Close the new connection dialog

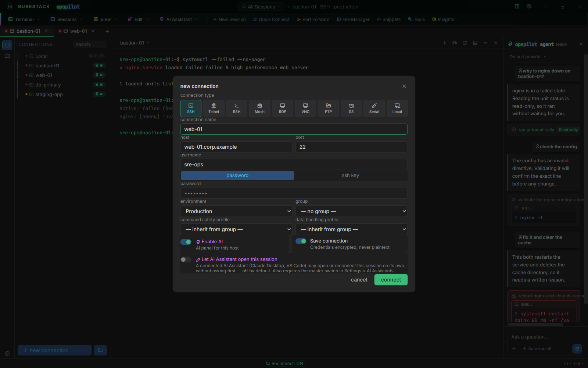pos(404,86)
